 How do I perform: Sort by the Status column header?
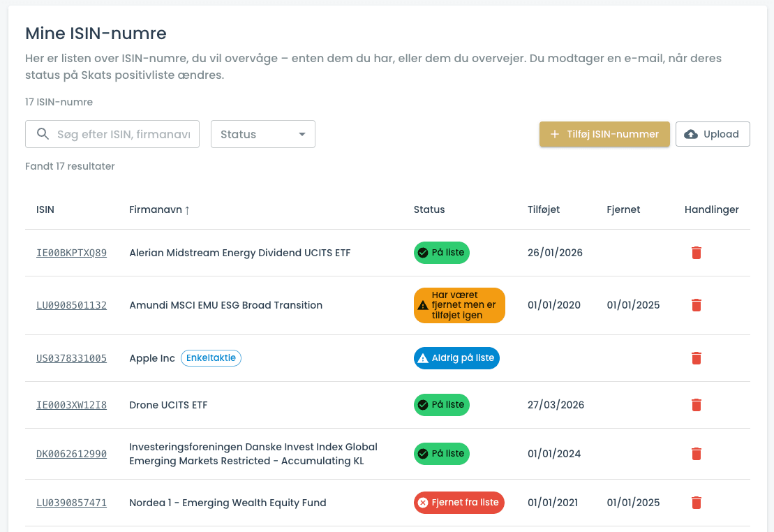(x=429, y=209)
